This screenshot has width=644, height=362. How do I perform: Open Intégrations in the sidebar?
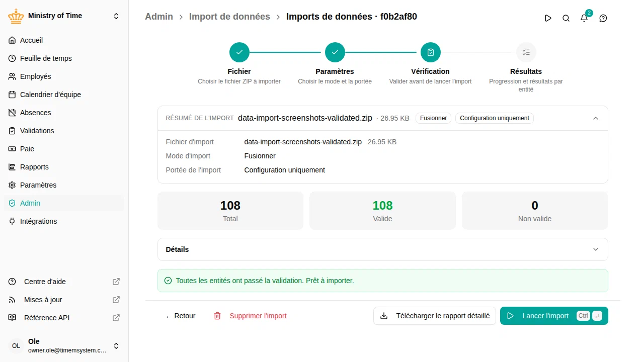(64, 221)
